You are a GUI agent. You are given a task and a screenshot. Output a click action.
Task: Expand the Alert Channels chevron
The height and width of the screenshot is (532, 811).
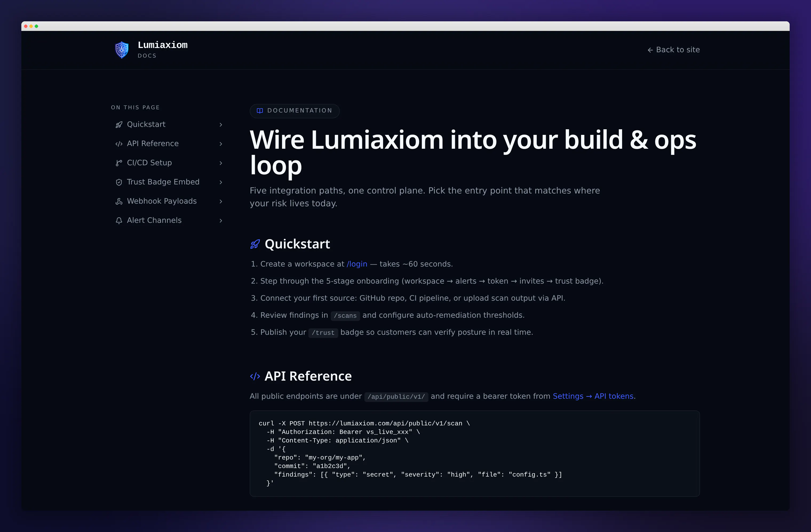pyautogui.click(x=221, y=221)
